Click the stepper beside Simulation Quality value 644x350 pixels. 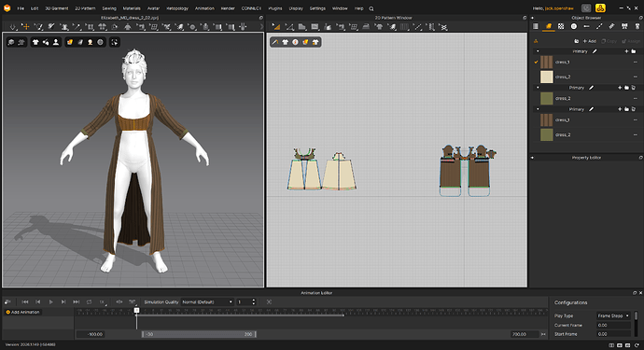[x=254, y=302]
